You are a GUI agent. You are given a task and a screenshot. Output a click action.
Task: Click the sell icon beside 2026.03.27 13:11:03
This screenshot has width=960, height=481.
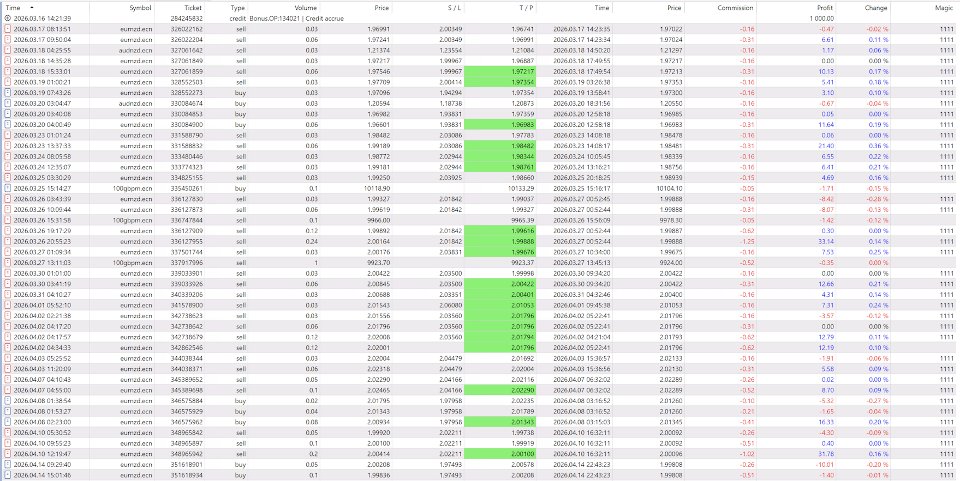pos(7,262)
